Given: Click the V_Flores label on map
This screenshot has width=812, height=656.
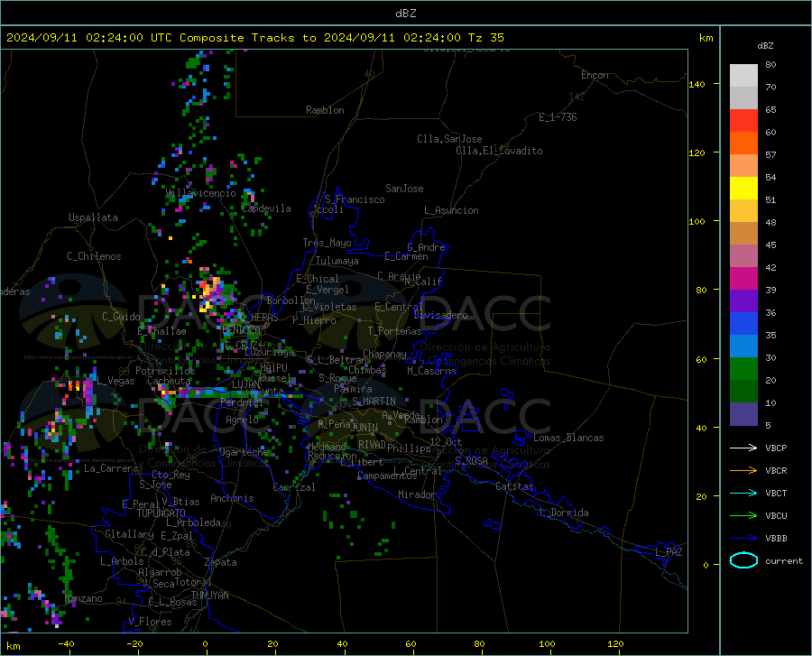Looking at the screenshot, I should coord(150,622).
